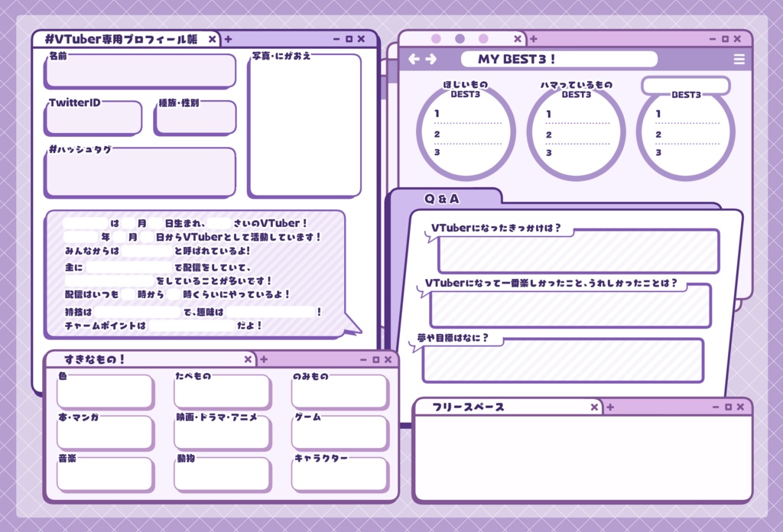The image size is (783, 532).
Task: Click the plus icon next to すきなもの tab
Action: point(263,358)
